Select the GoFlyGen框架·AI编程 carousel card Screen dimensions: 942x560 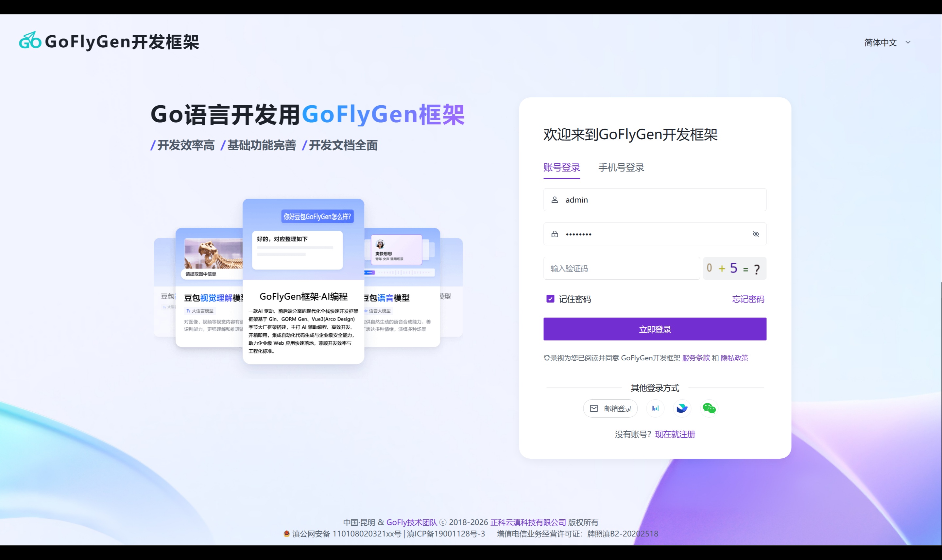303,282
